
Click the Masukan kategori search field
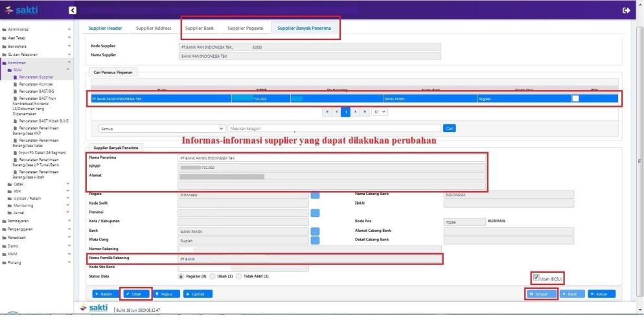pyautogui.click(x=334, y=128)
